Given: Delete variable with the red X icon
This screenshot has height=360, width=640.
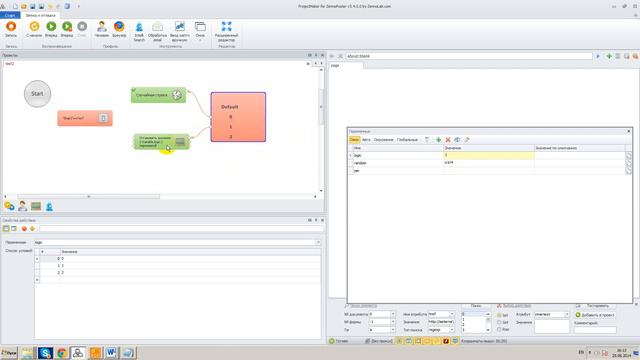Looking at the screenshot, I should point(448,140).
